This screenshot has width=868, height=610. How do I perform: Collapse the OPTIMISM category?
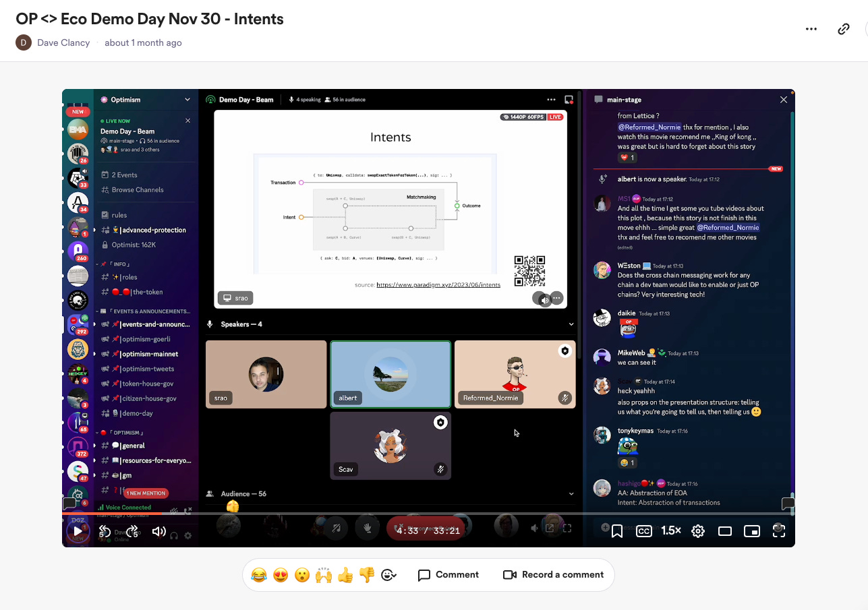click(121, 433)
